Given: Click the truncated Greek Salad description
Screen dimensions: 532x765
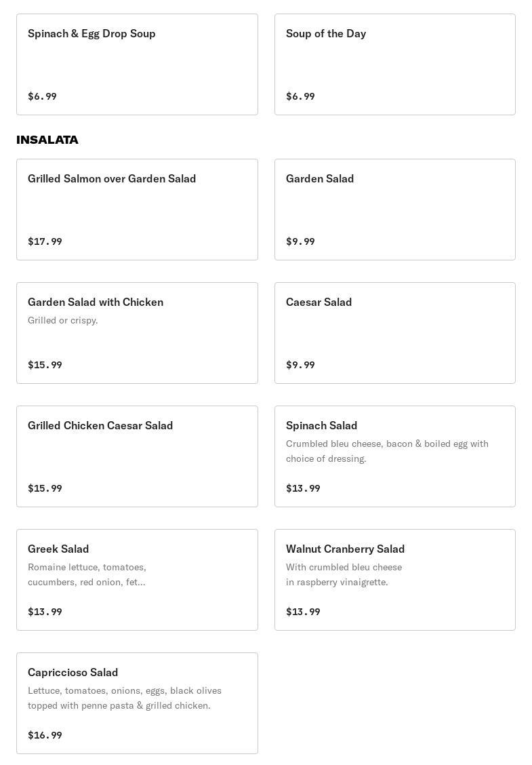Looking at the screenshot, I should [87, 574].
